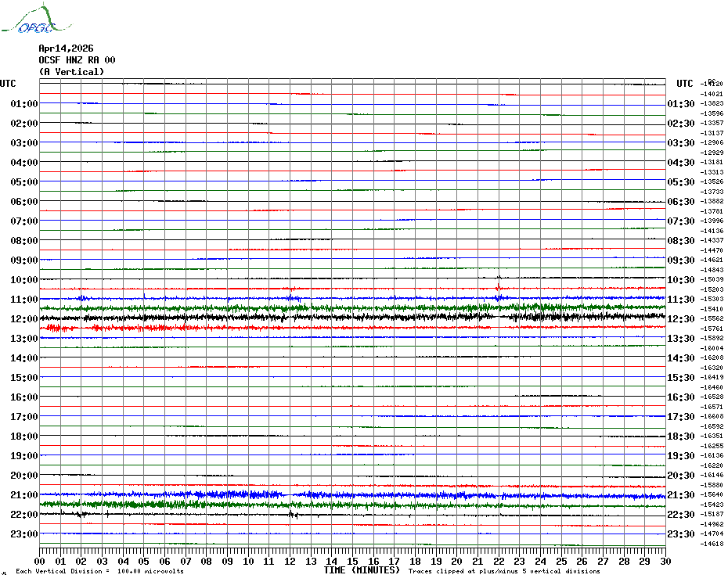Click the DC offset value '-16528'
This screenshot has height=582, width=728.
[x=712, y=397]
